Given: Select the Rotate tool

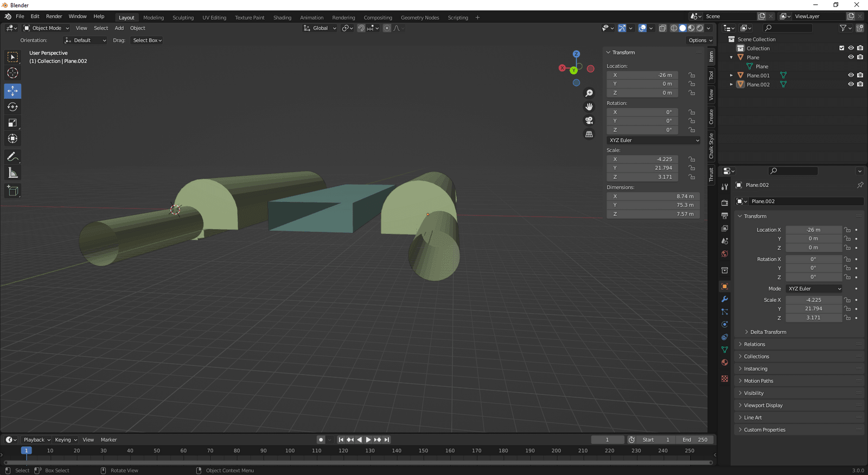Looking at the screenshot, I should pyautogui.click(x=12, y=107).
